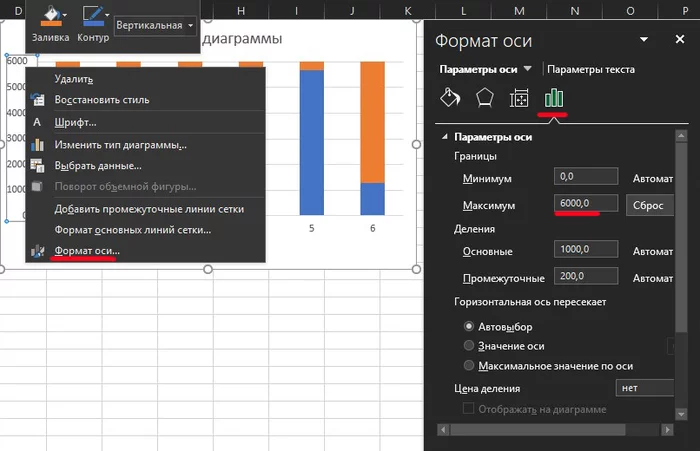Close the Формат оси pane
The image size is (700, 451).
[679, 39]
